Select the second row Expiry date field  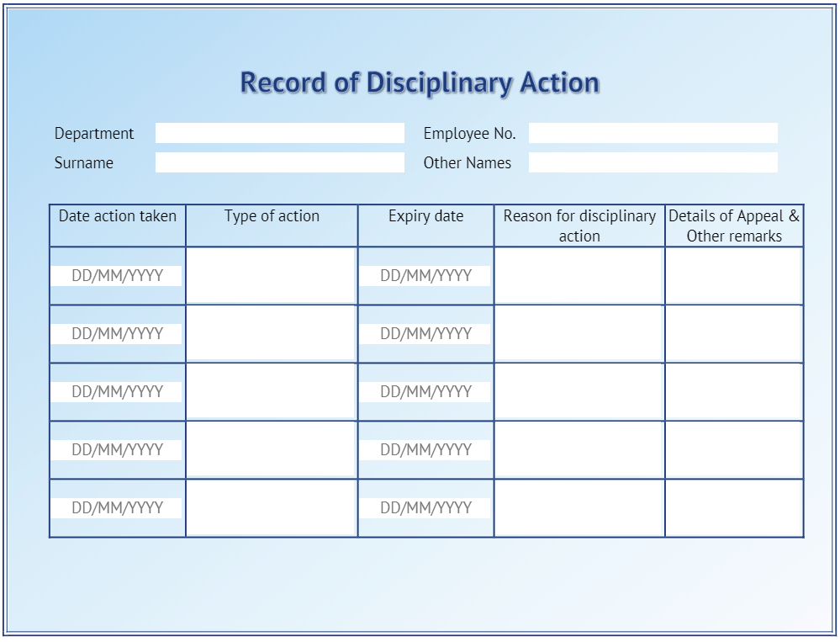(x=425, y=332)
